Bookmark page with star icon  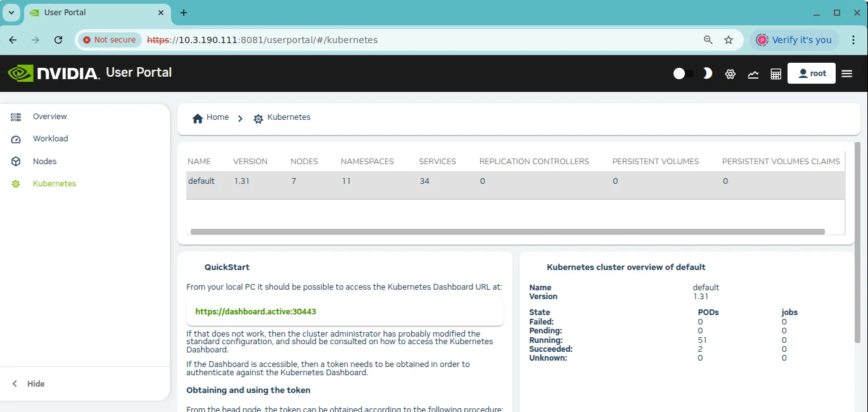729,40
